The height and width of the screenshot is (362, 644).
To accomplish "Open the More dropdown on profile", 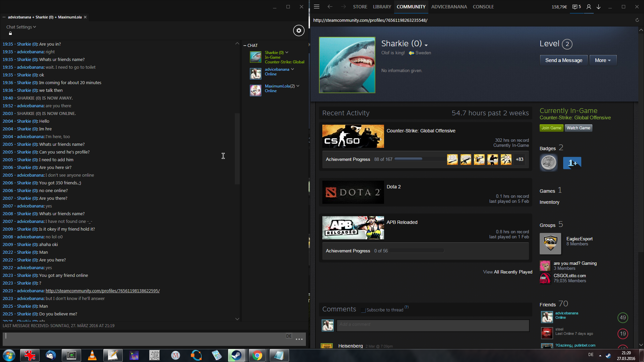I will pos(603,60).
